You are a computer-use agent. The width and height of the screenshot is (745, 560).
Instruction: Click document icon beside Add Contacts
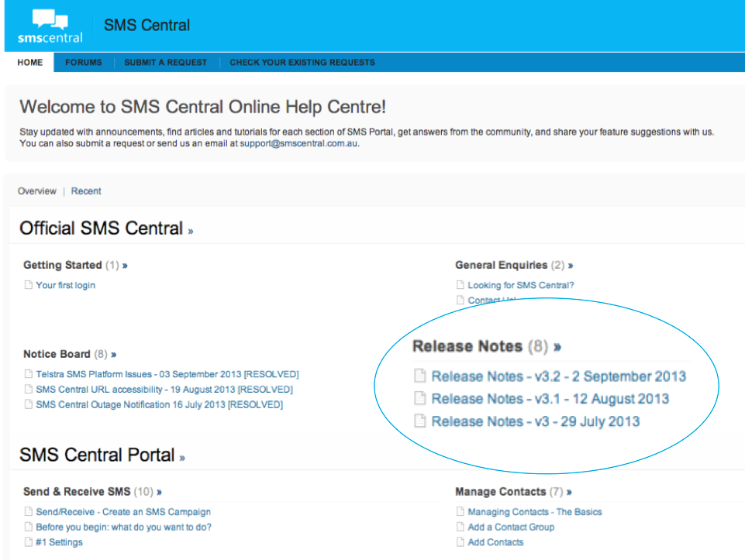(460, 542)
